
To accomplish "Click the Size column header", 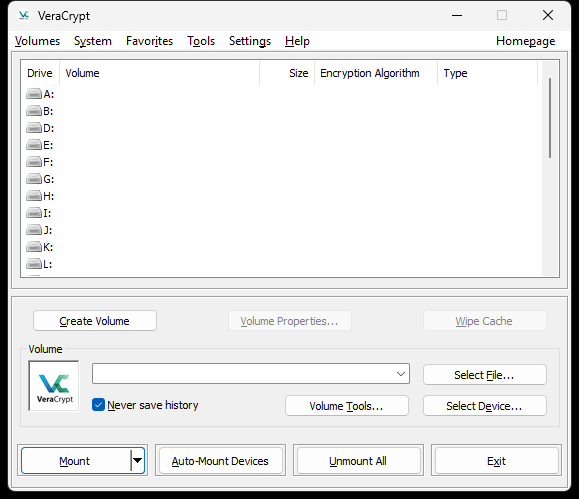I will pos(287,73).
